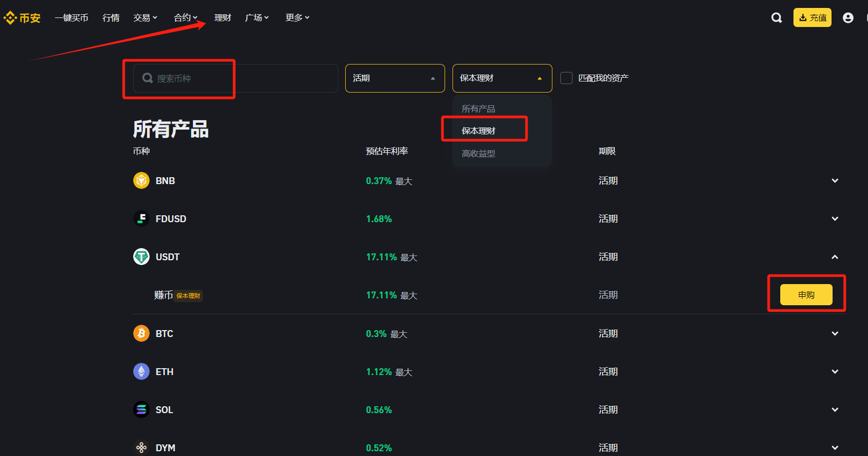Image resolution: width=868 pixels, height=456 pixels.
Task: Open the 合约 futures menu
Action: pyautogui.click(x=186, y=18)
